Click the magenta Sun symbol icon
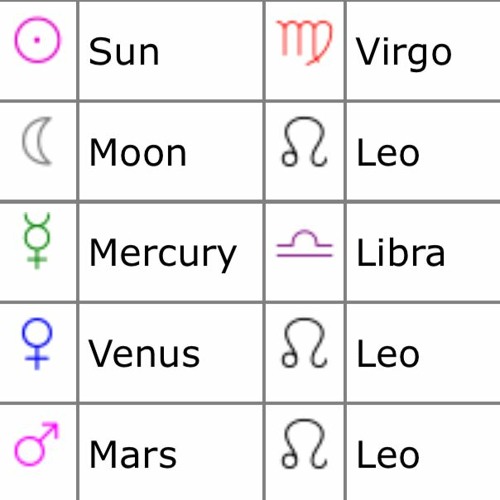 click(x=37, y=40)
